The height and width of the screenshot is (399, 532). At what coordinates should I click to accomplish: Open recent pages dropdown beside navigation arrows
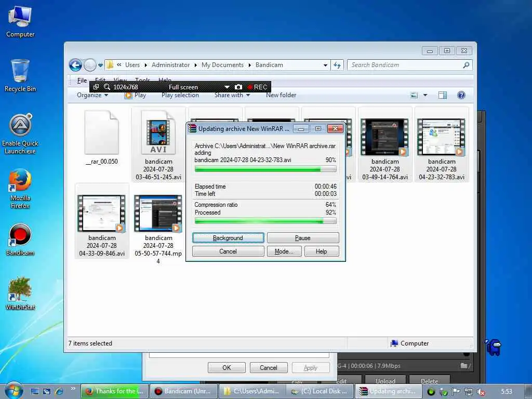(x=100, y=65)
